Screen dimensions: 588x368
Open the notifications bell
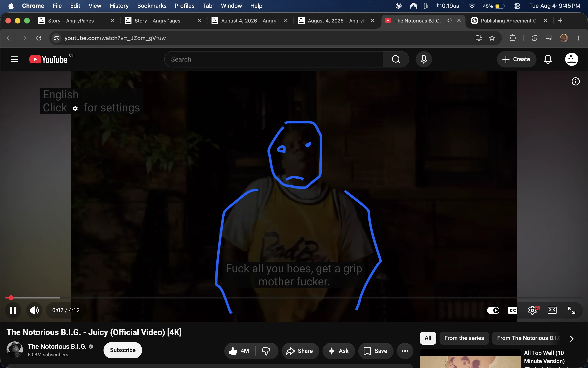coord(548,59)
